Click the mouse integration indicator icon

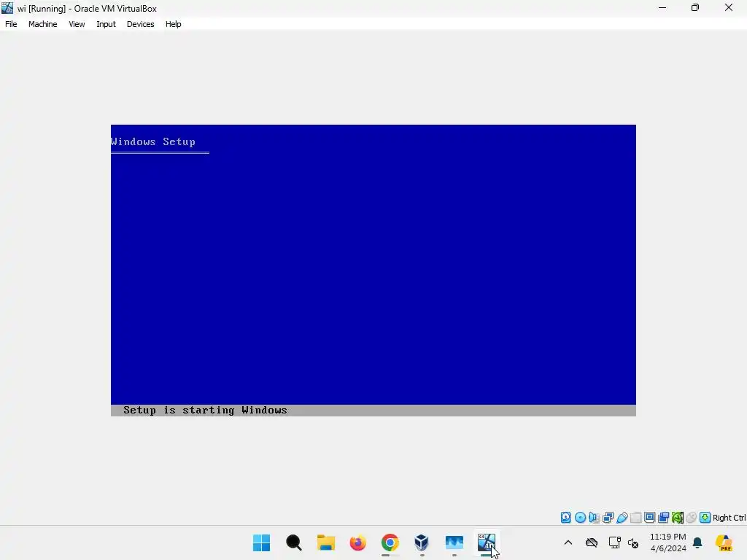coord(692,518)
